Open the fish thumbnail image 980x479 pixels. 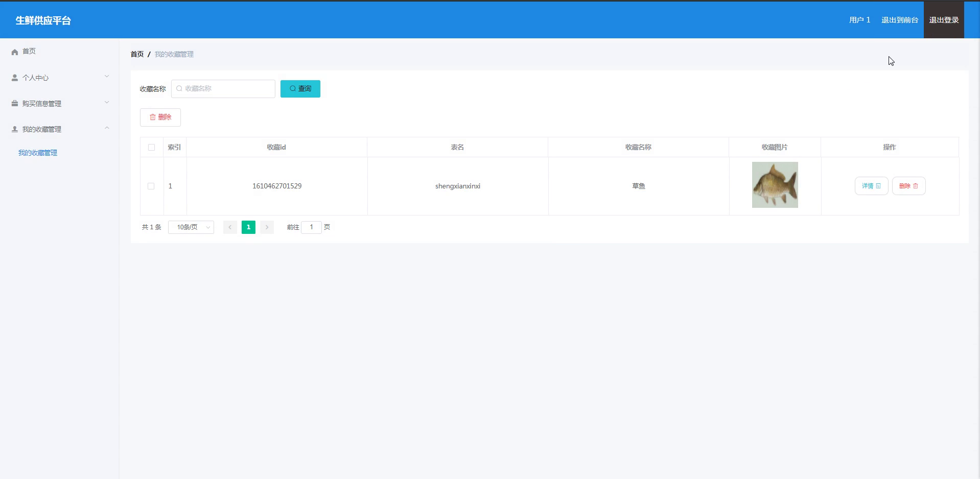[775, 185]
